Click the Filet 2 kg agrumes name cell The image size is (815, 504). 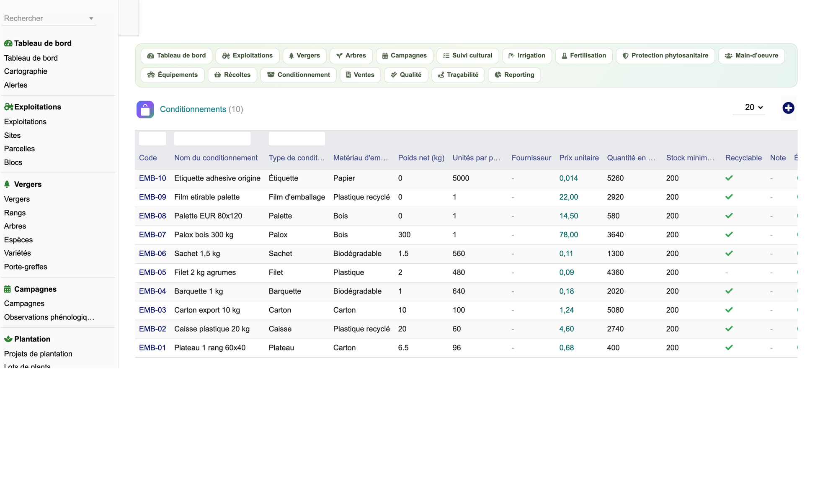[205, 273]
